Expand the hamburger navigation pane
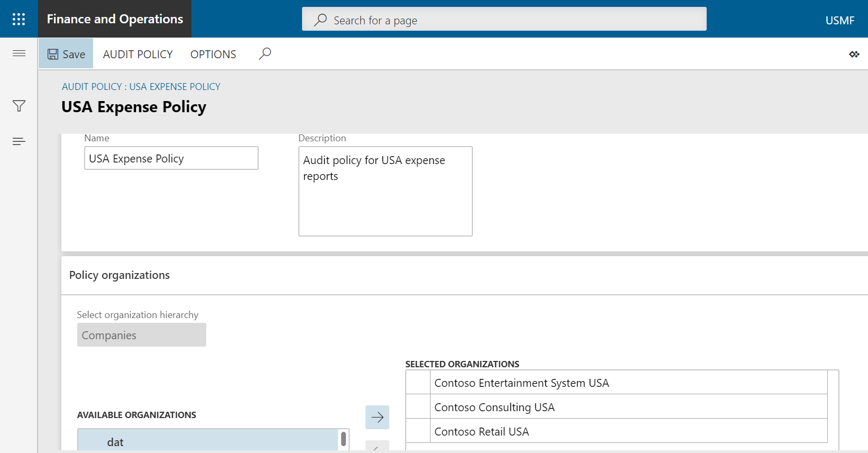The height and width of the screenshot is (453, 868). tap(19, 53)
